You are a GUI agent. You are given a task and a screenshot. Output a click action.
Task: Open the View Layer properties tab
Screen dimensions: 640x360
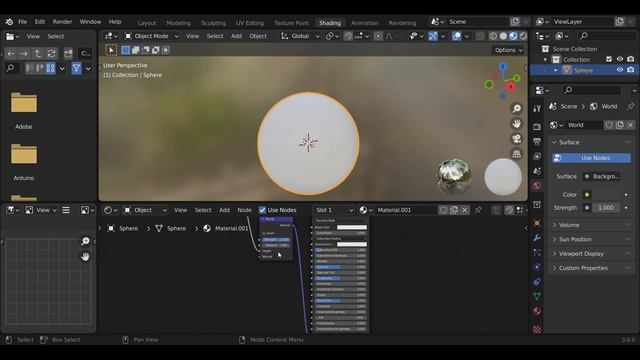coord(537,156)
